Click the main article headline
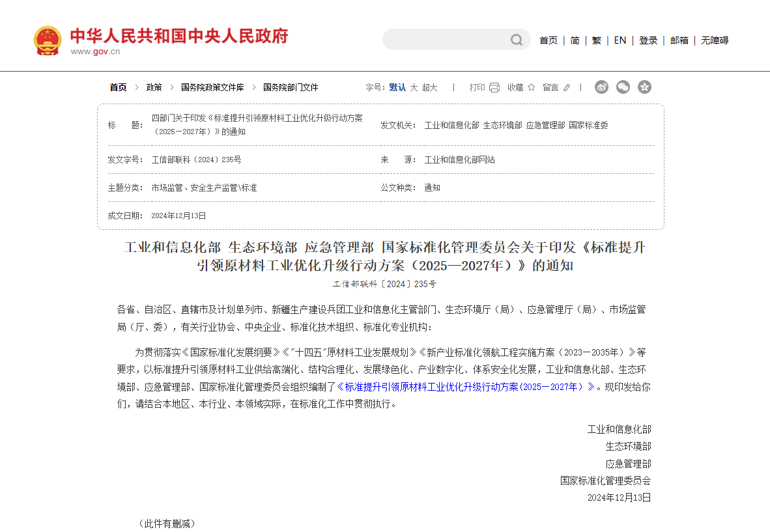Image resolution: width=770 pixels, height=532 pixels. (385, 256)
